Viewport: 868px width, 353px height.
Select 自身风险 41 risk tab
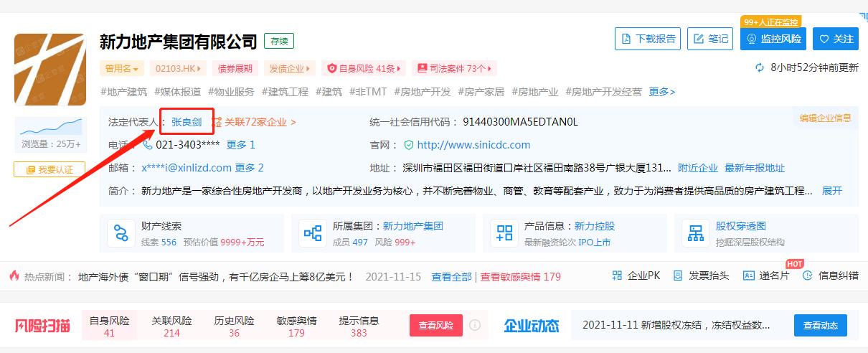(109, 326)
